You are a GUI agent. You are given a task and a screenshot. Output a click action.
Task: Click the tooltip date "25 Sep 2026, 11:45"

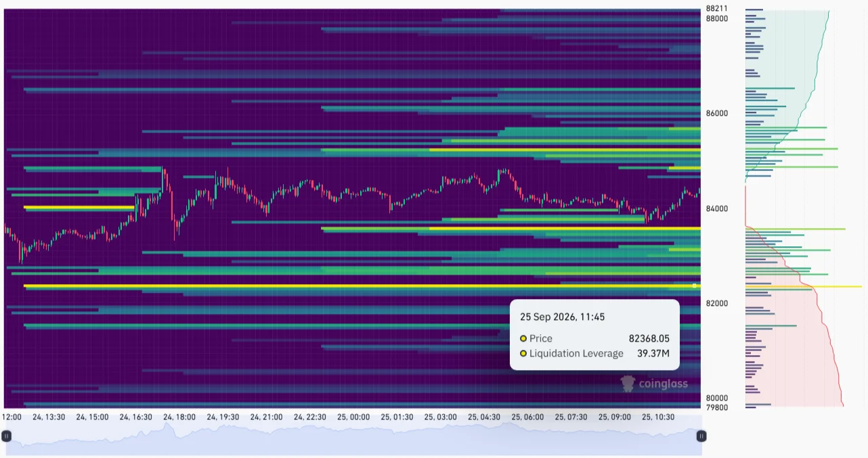tap(563, 316)
